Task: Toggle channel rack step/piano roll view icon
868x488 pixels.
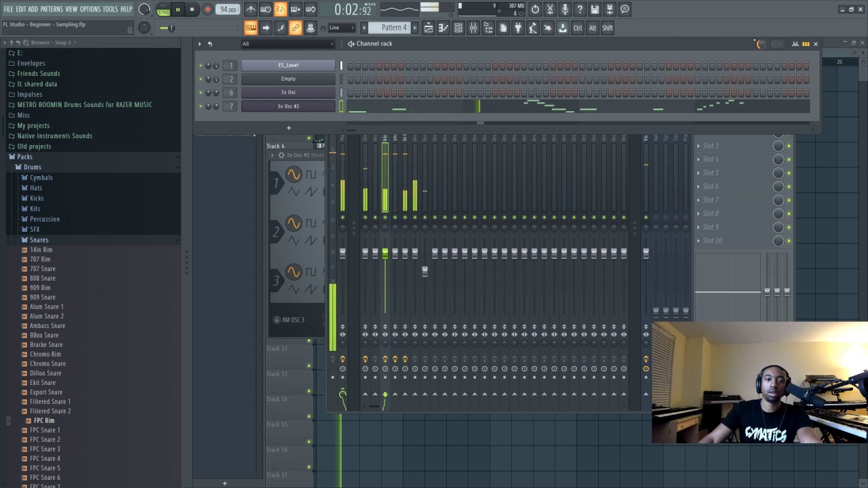Action: click(x=806, y=44)
